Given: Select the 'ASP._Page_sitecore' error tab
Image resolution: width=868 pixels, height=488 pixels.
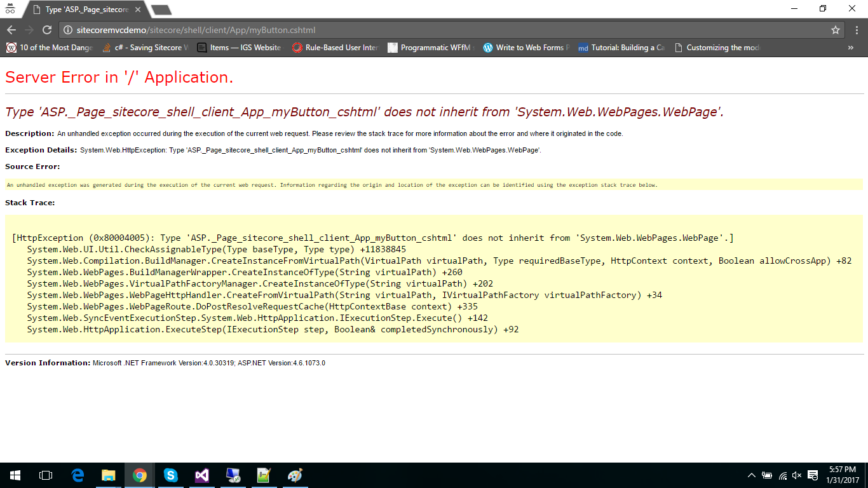Looking at the screenshot, I should tap(86, 10).
